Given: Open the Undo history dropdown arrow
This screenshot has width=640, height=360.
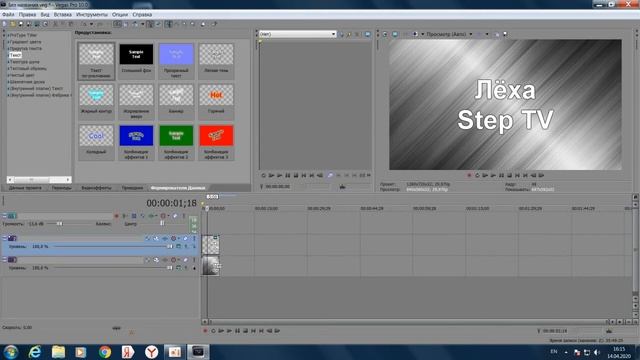Looking at the screenshot, I should coord(91,24).
